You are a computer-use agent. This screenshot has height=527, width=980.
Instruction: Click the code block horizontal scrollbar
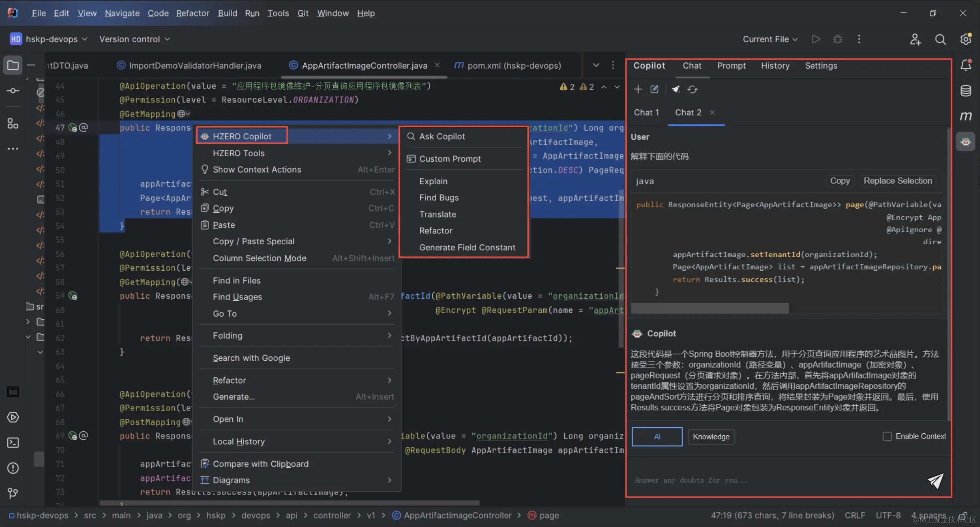[x=710, y=308]
